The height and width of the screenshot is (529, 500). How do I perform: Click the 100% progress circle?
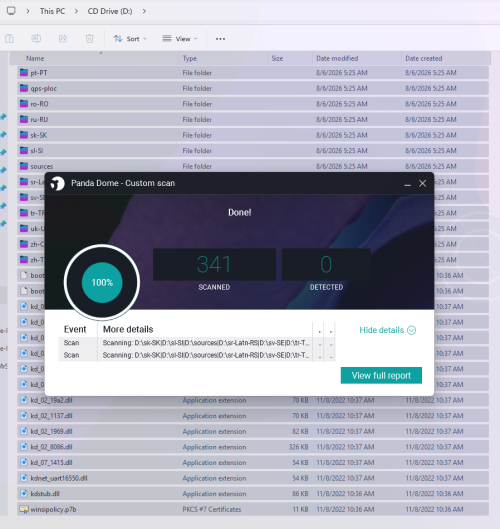pos(102,282)
